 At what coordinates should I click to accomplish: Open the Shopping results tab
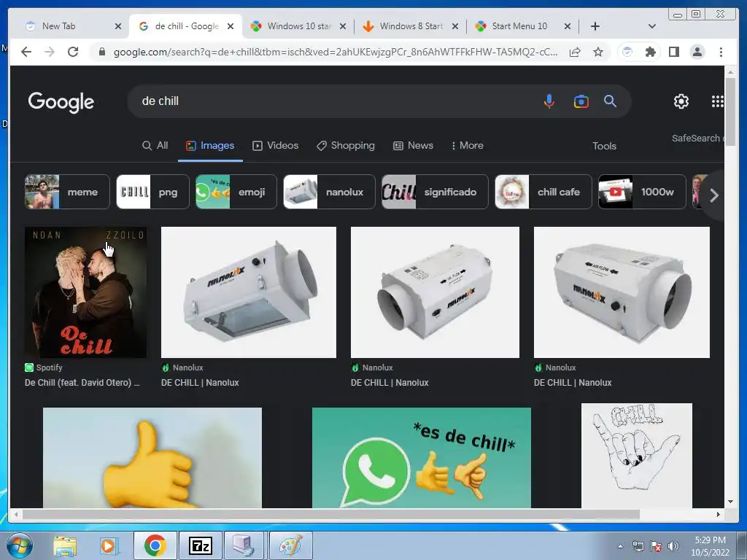tap(346, 146)
